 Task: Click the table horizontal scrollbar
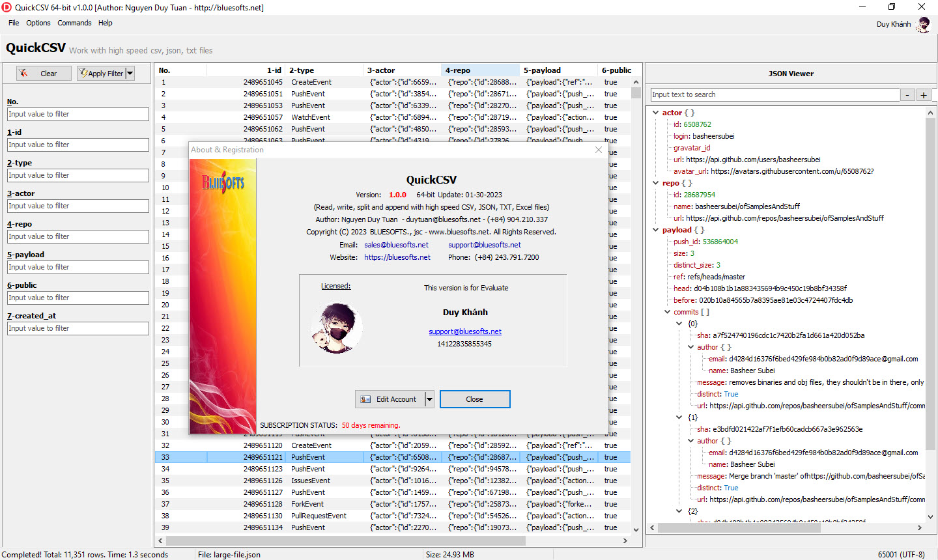click(x=345, y=540)
